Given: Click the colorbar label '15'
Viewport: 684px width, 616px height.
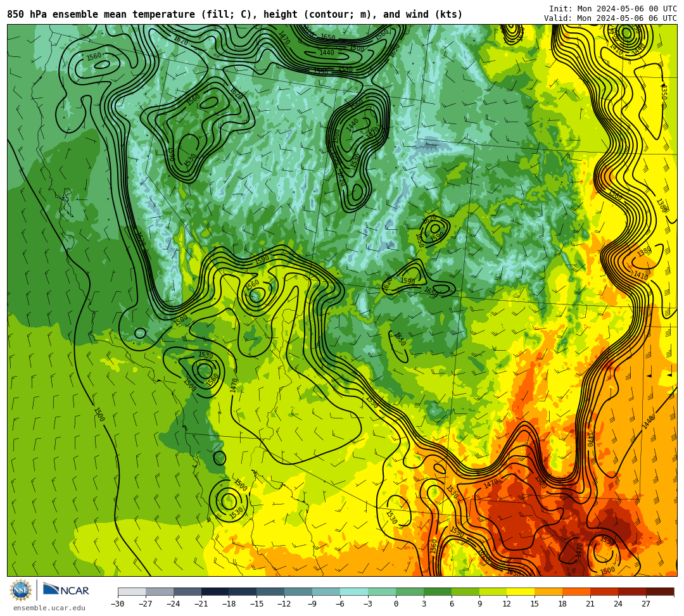Looking at the screenshot, I should 535,604.
